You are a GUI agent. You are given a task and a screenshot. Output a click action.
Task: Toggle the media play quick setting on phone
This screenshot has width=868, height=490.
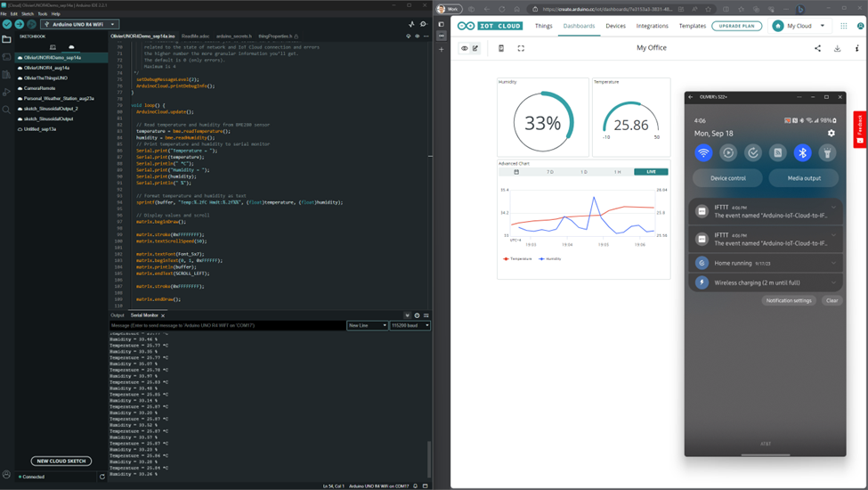(x=728, y=153)
